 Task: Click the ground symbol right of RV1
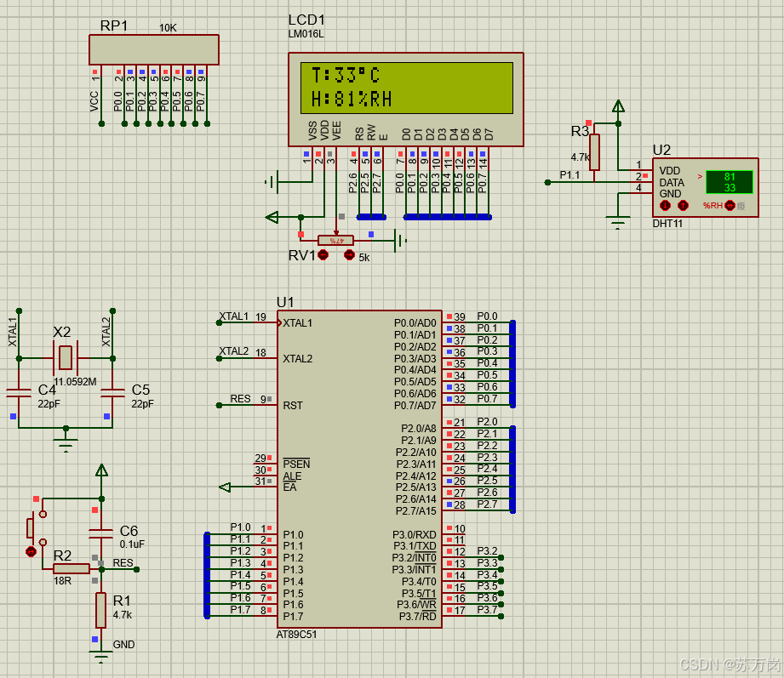400,241
